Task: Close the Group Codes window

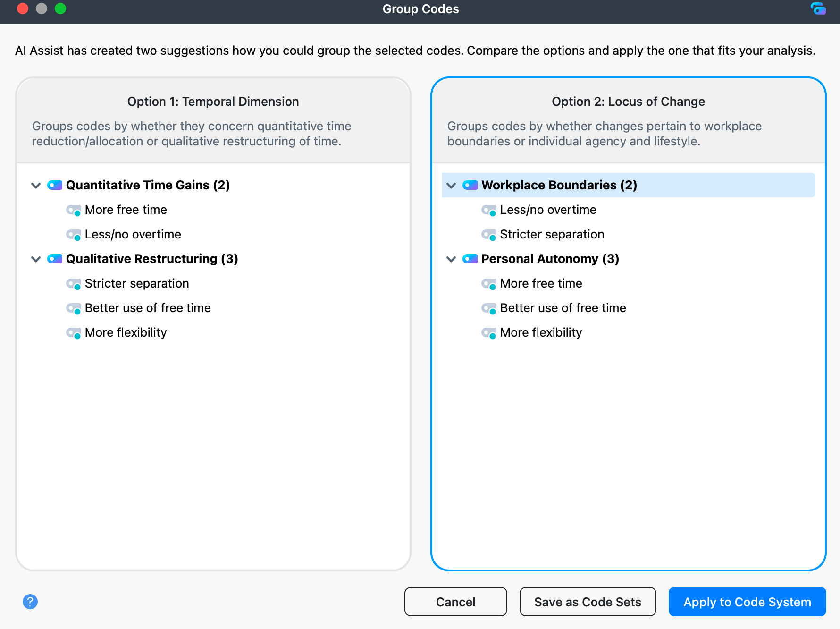Action: point(23,8)
